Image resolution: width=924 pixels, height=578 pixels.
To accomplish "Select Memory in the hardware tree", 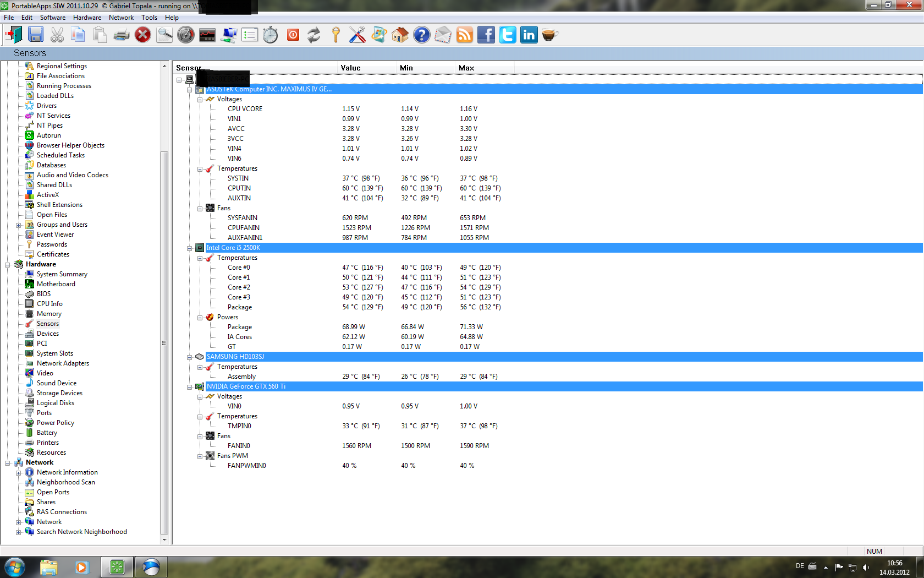I will 49,314.
